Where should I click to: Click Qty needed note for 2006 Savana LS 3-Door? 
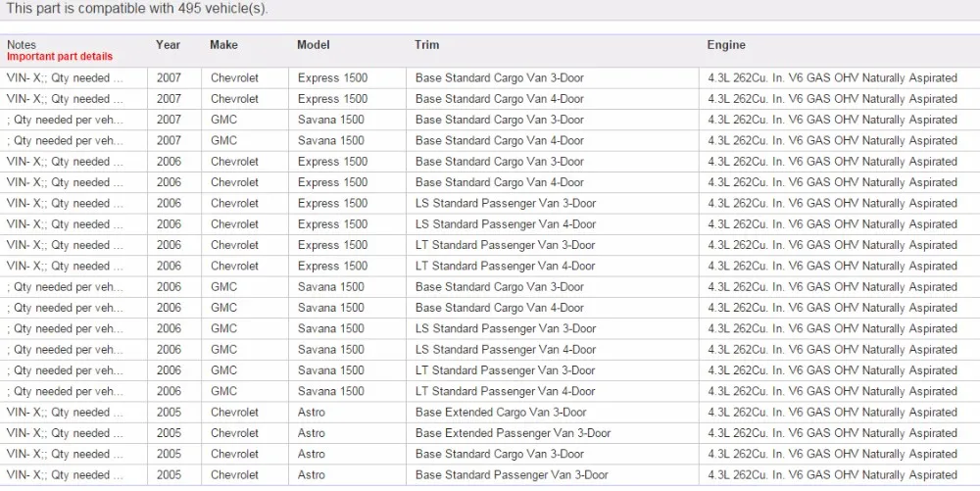65,328
